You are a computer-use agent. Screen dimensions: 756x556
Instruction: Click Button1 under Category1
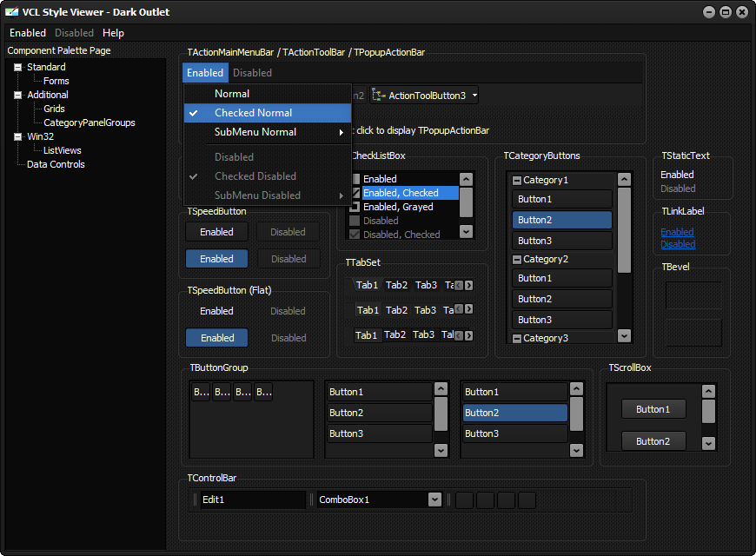pyautogui.click(x=562, y=199)
